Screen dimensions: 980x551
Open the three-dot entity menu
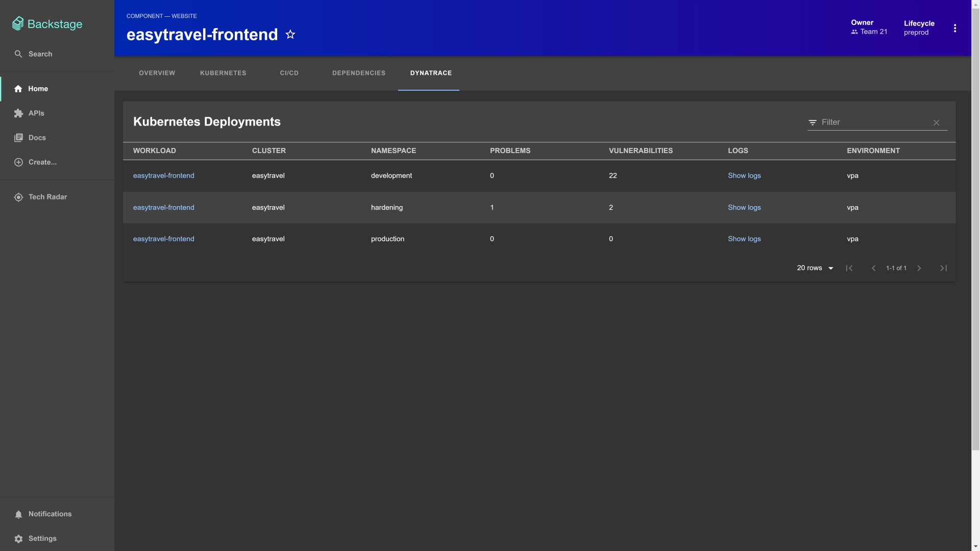pyautogui.click(x=954, y=28)
